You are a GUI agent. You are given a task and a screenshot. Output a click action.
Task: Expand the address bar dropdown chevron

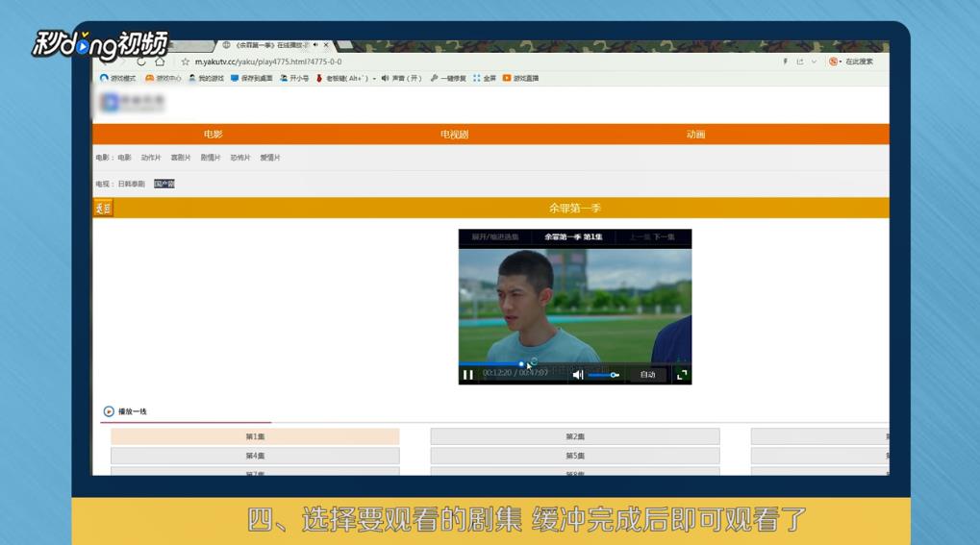point(814,62)
